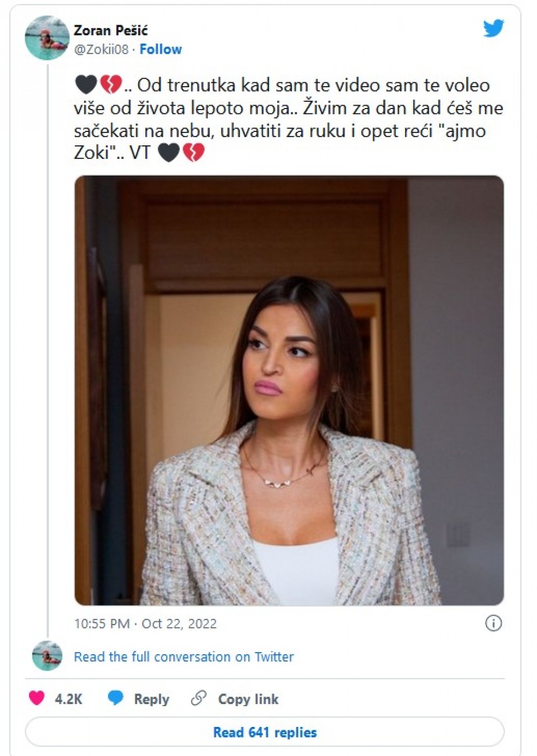The image size is (537, 756).
Task: Click small avatar beside full conversation link
Action: tap(47, 656)
